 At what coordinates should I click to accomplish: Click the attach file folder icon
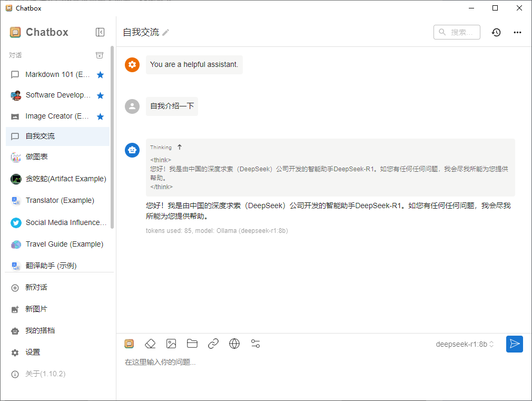[192, 344]
